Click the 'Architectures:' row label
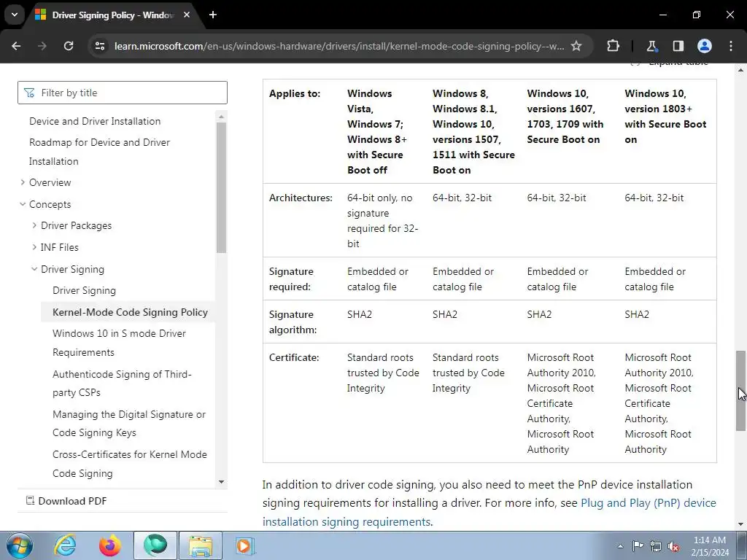 301,198
